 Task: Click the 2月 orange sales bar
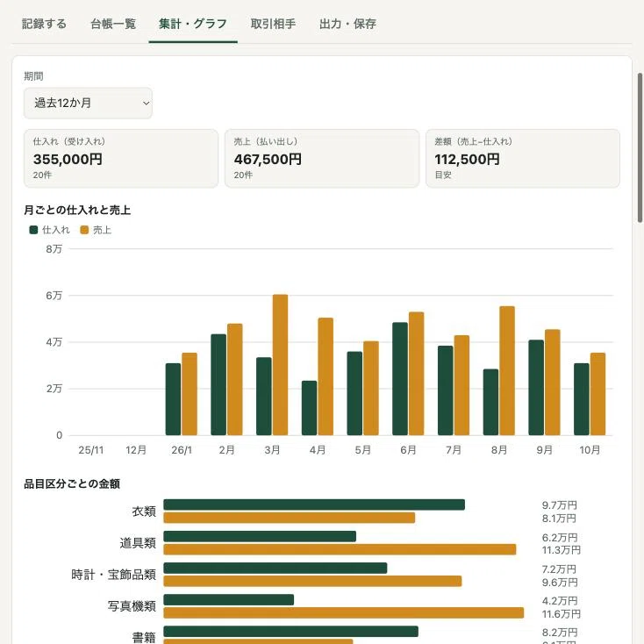(x=234, y=380)
